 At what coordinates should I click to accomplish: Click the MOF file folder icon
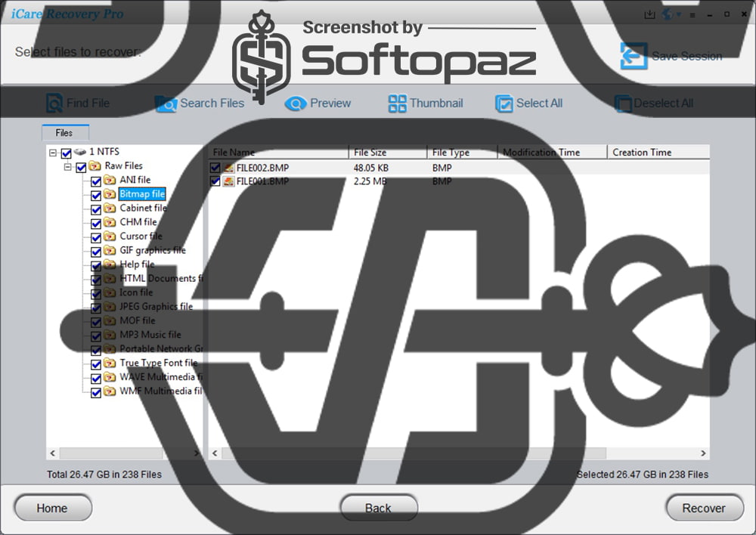click(x=110, y=320)
